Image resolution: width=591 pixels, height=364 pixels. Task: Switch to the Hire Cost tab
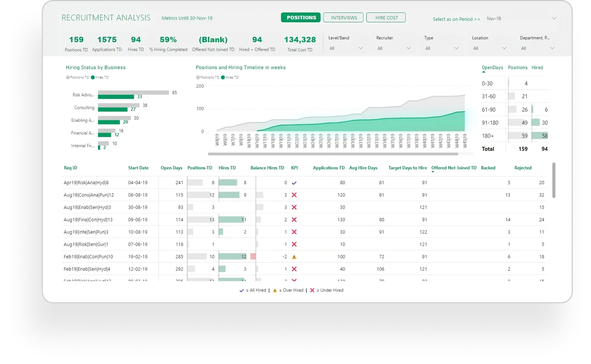[386, 18]
